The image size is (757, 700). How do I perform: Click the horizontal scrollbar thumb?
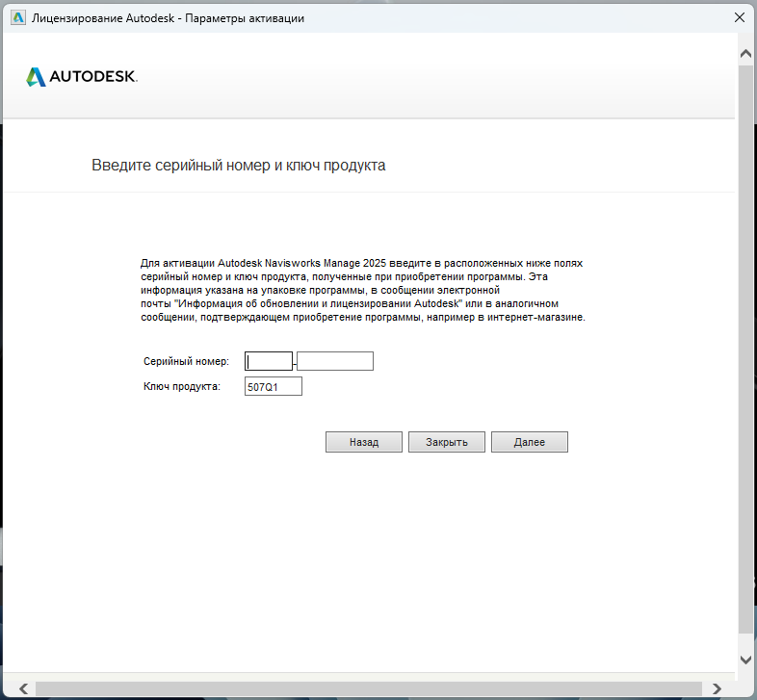click(368, 688)
